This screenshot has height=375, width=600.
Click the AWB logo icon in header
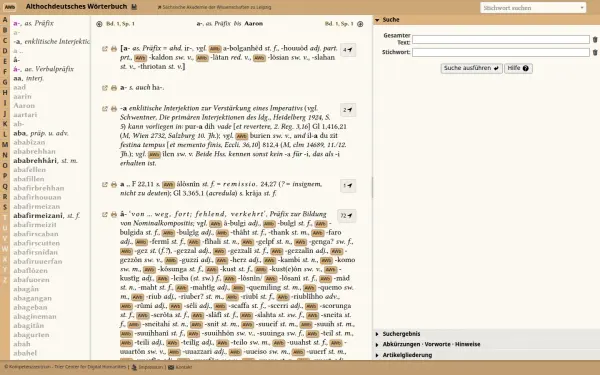coord(10,7)
